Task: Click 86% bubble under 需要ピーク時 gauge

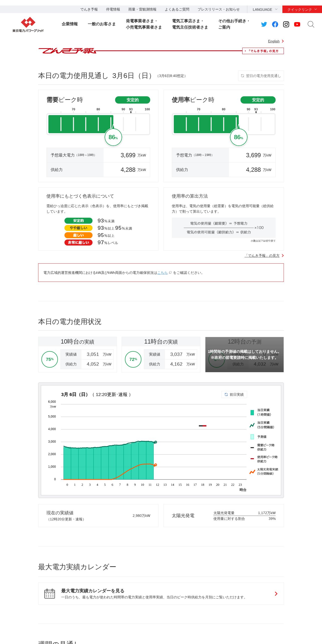Action: tap(113, 137)
